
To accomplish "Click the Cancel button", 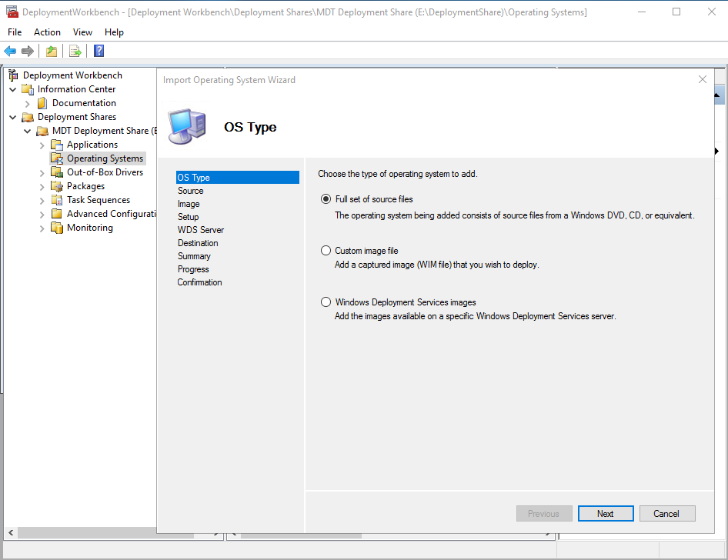I will click(666, 514).
